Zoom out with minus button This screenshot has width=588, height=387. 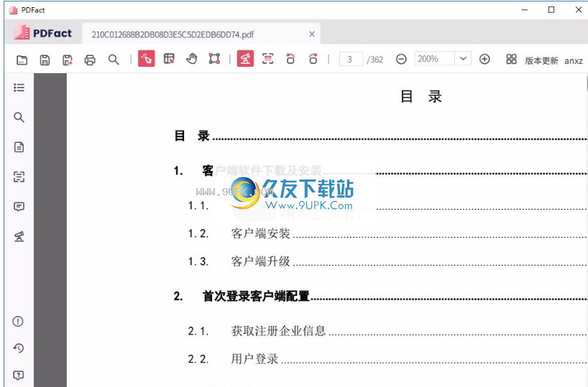[401, 59]
